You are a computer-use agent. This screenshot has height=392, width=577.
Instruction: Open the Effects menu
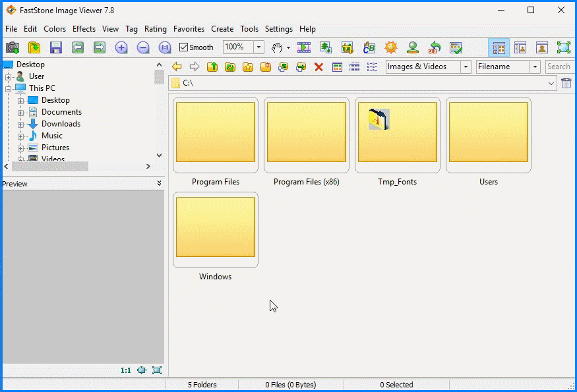[x=84, y=29]
